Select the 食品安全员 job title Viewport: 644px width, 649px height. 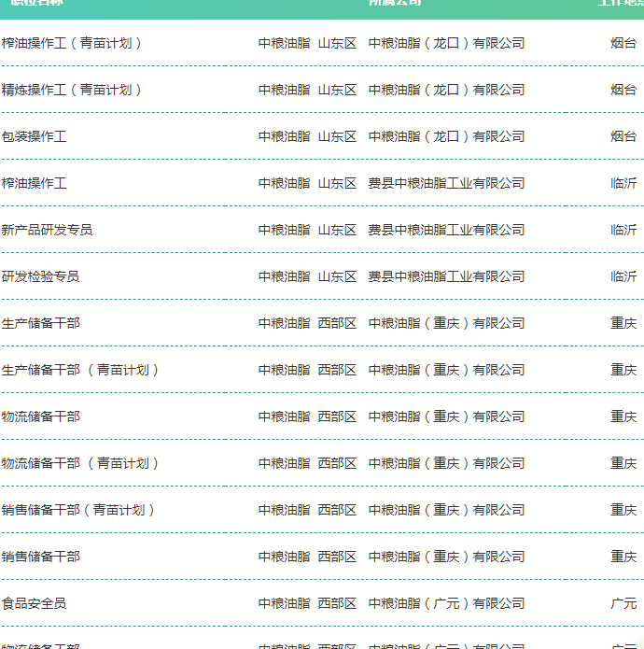click(x=34, y=603)
